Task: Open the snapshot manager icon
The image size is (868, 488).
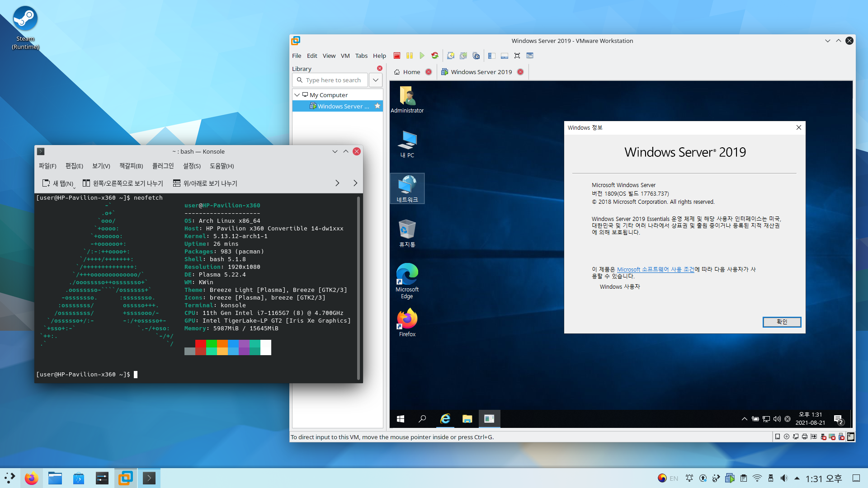Action: (x=476, y=56)
